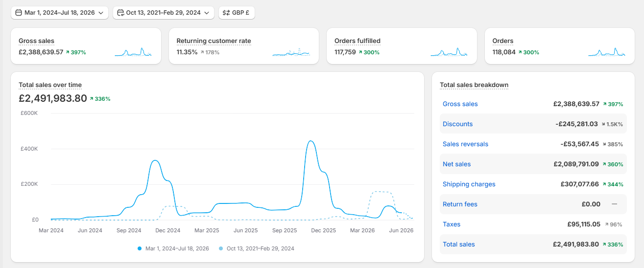Click the comparison calendar icon
This screenshot has height=268, width=644.
click(x=120, y=13)
